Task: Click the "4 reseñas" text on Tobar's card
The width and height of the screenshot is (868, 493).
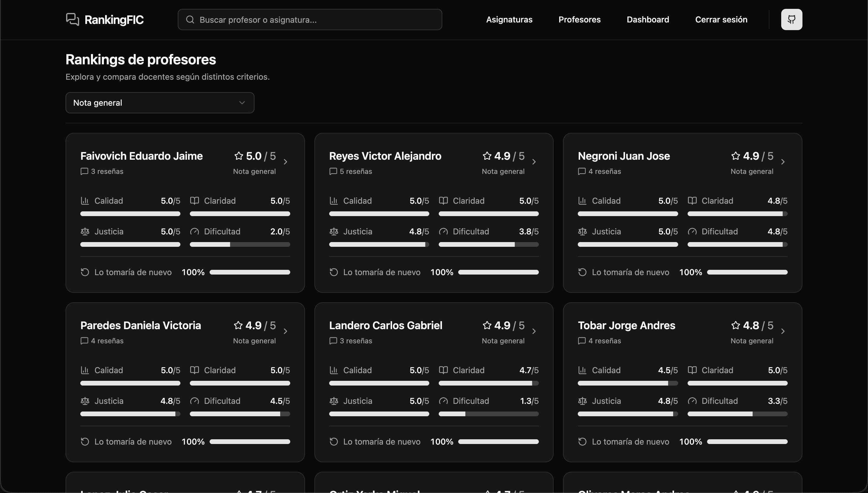Action: click(x=605, y=341)
